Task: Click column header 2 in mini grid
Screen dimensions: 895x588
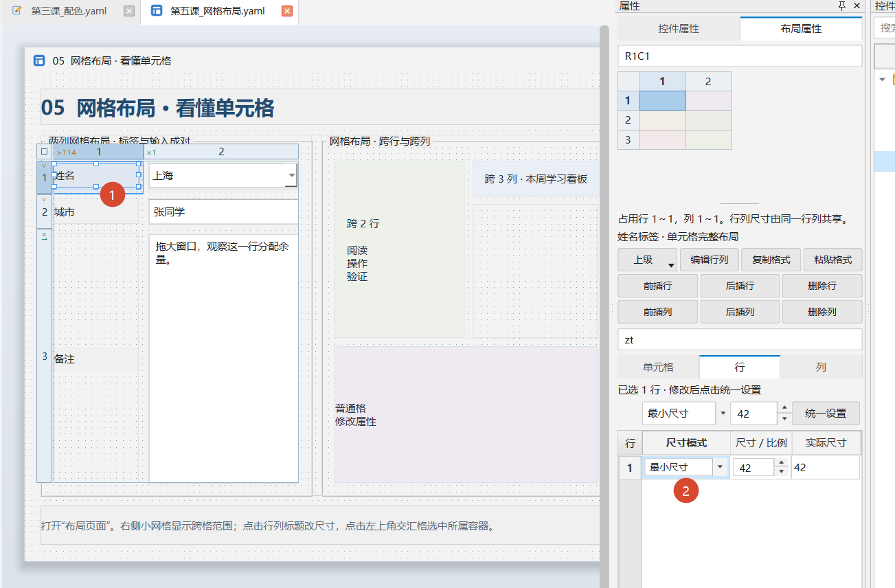Action: [708, 81]
